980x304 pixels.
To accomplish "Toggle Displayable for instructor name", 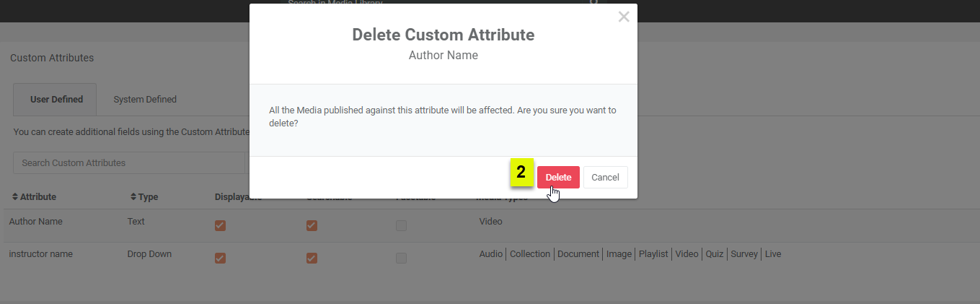I will [221, 258].
